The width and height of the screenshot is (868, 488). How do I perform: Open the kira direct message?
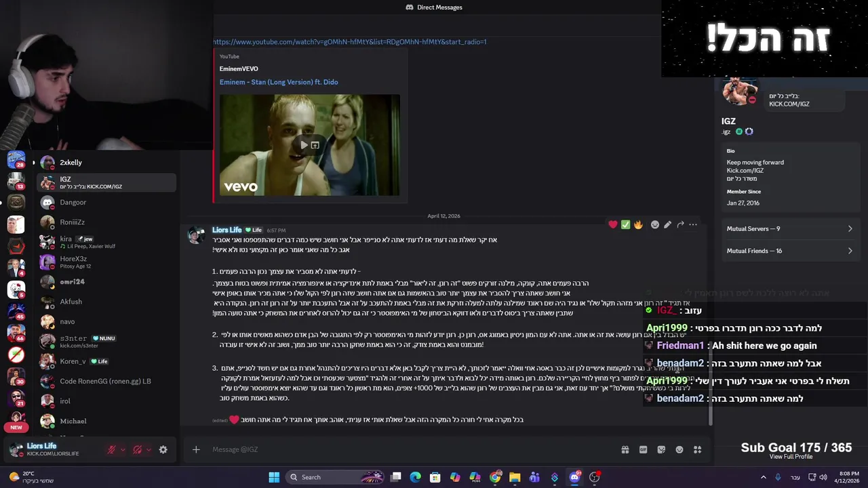106,242
